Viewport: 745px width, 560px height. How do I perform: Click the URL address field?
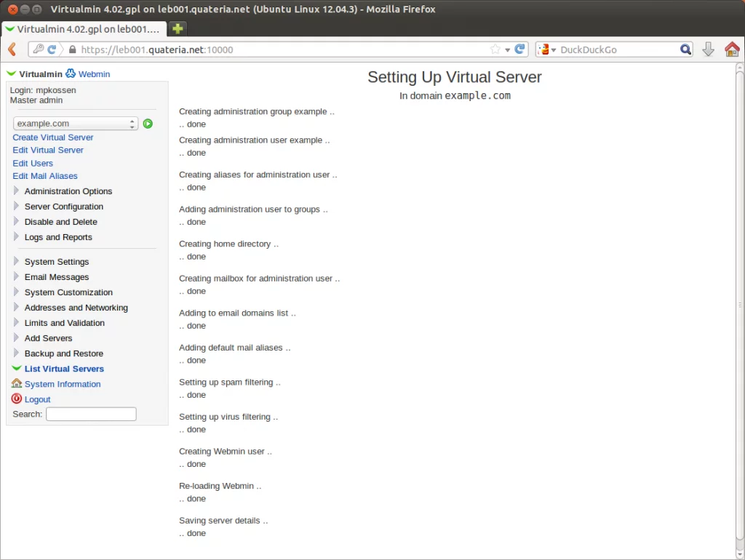(283, 49)
